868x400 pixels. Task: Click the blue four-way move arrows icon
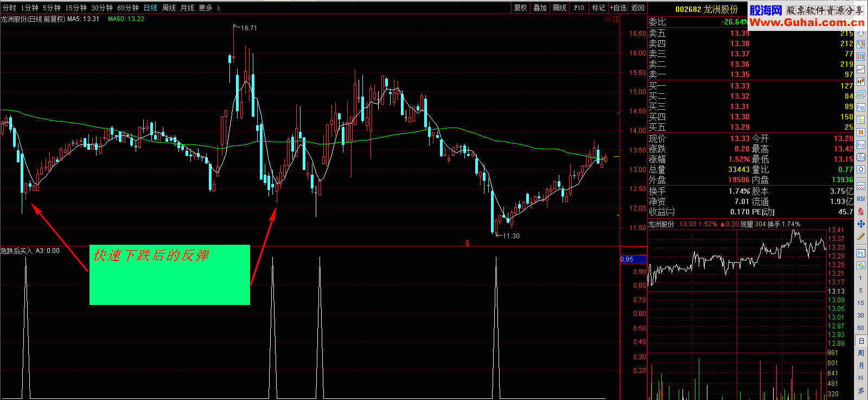[x=861, y=224]
